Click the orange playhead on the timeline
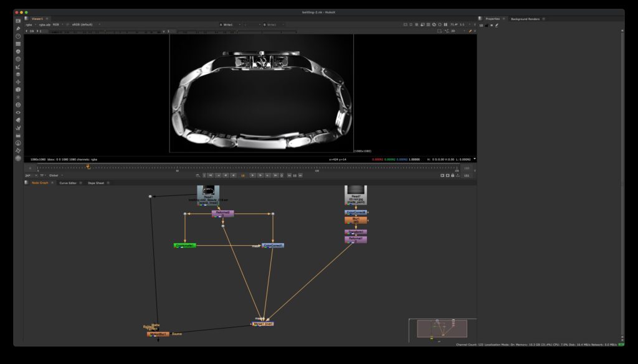The image size is (638, 364). pyautogui.click(x=87, y=166)
